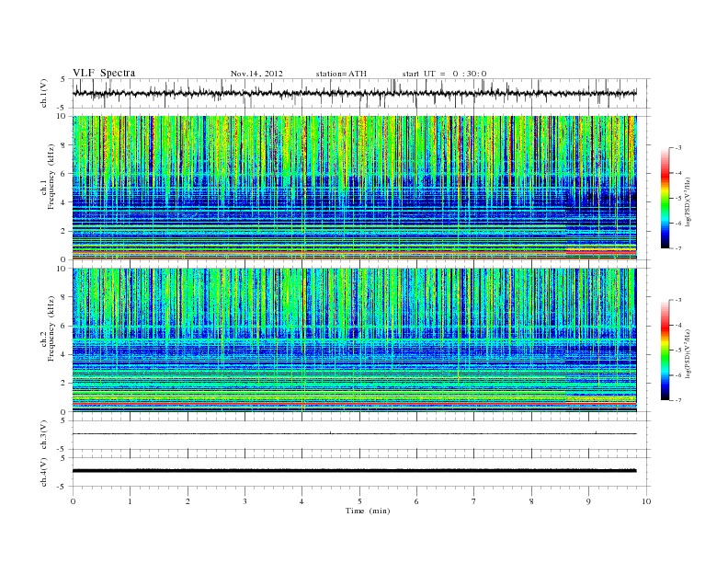Click time axis tick label "8"
The width and height of the screenshot is (728, 563).
[x=531, y=501]
